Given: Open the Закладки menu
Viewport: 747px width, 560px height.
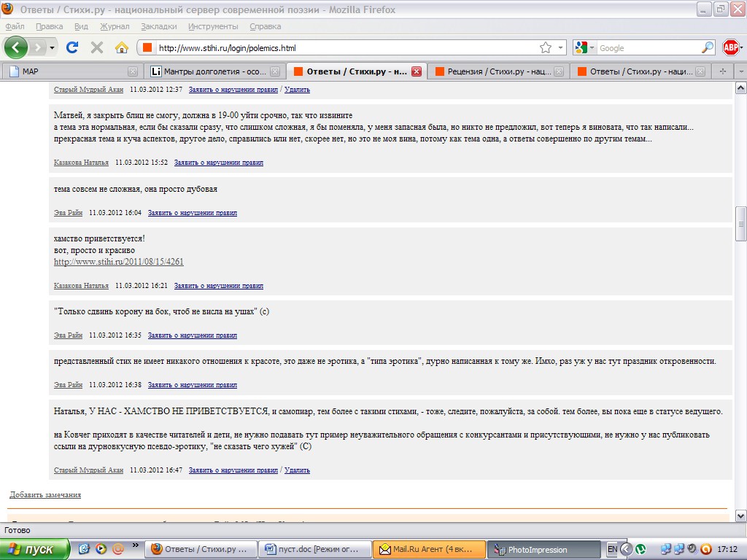Looking at the screenshot, I should 158,26.
